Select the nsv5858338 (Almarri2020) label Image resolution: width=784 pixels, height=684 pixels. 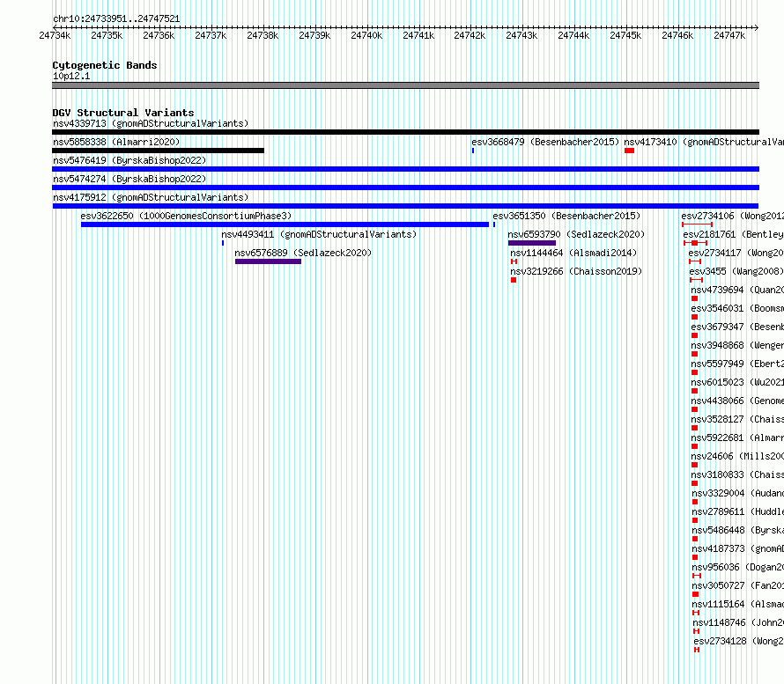click(x=116, y=142)
